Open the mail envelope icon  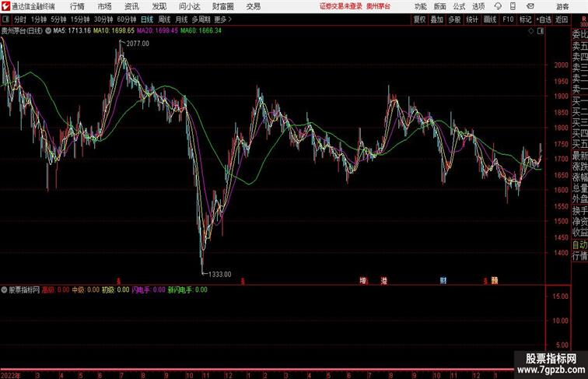[x=530, y=6]
